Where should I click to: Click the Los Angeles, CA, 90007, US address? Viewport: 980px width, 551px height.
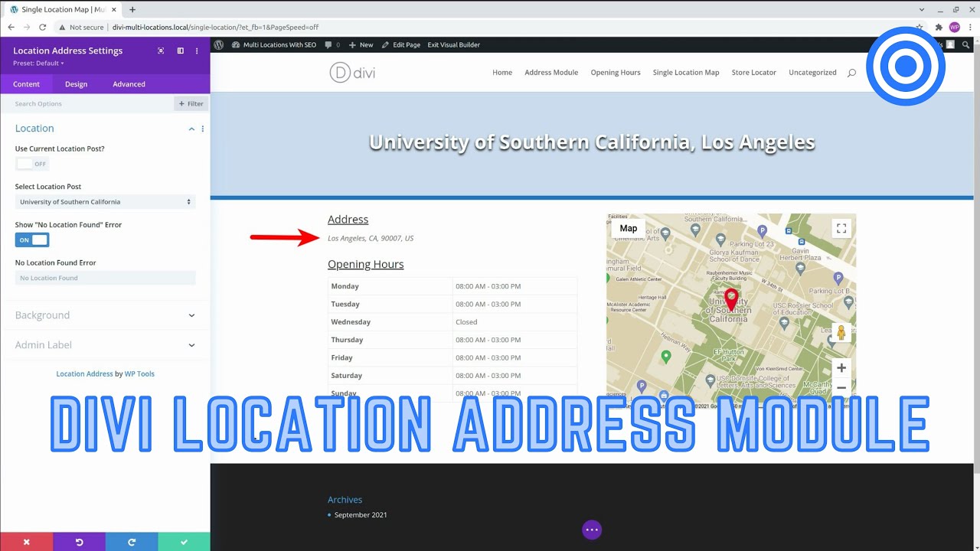pyautogui.click(x=371, y=239)
